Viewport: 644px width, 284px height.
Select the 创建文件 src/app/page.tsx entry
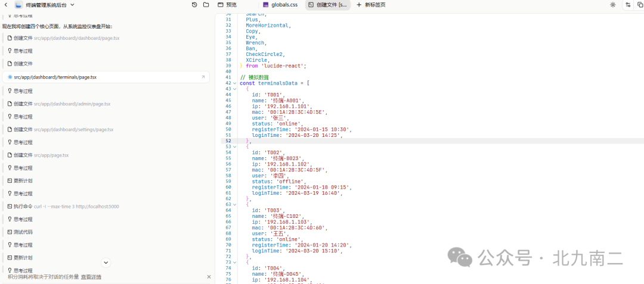coord(38,155)
